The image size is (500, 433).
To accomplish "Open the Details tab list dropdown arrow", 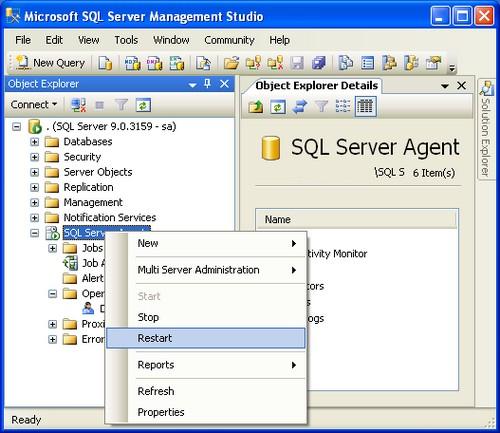I will (x=445, y=86).
